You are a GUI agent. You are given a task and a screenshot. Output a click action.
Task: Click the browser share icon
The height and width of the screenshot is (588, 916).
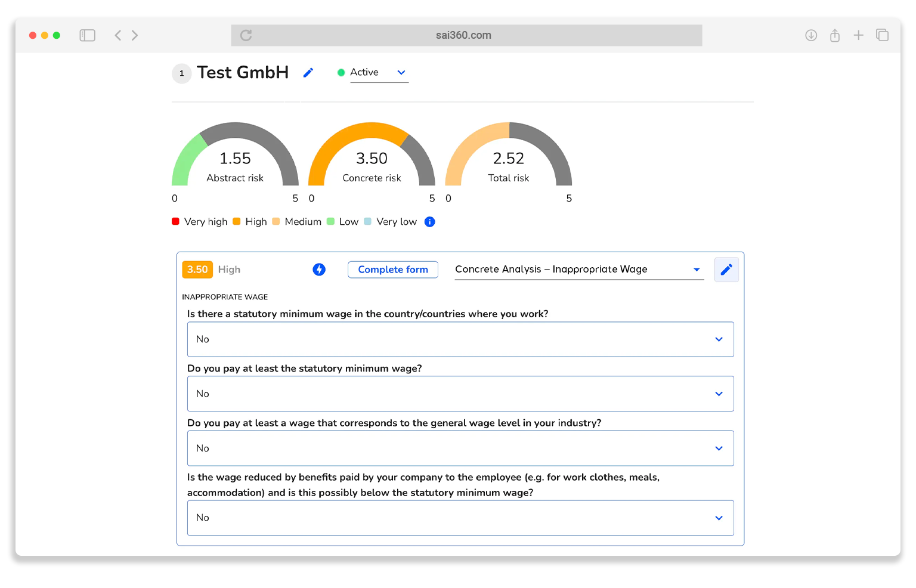[x=834, y=35]
